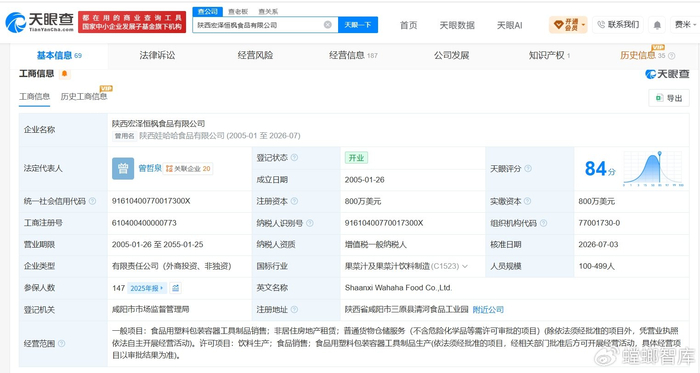
Task: Click business term 2005-01-26 至 2055-01-25
Action: click(x=157, y=245)
